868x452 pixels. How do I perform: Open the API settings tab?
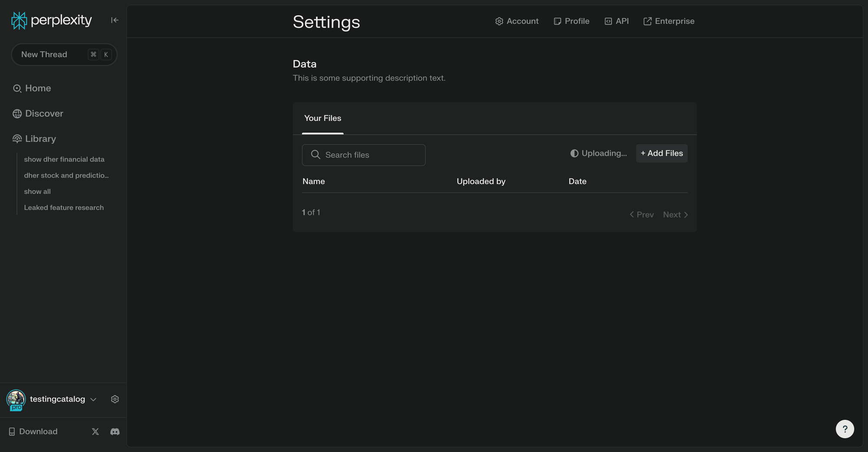616,21
